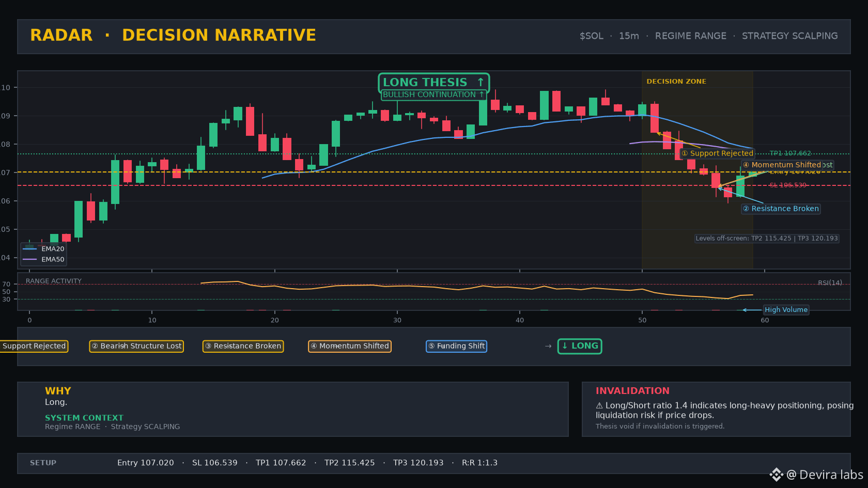
Task: Click the INVALIDATION heading
Action: point(632,391)
